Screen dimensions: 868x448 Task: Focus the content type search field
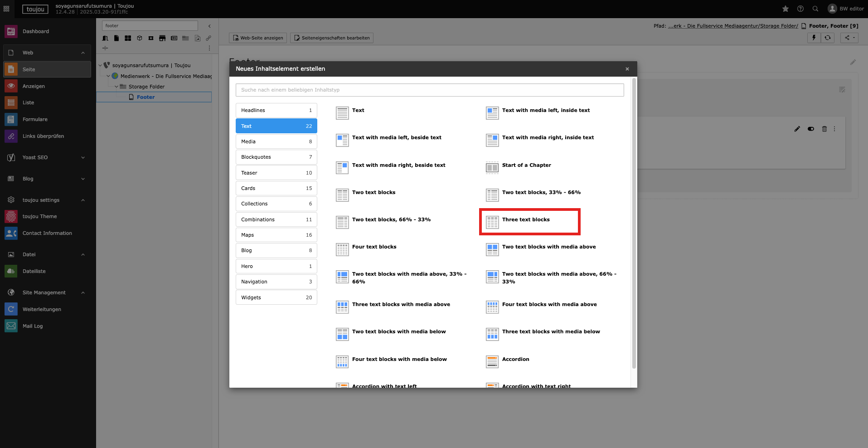[429, 90]
